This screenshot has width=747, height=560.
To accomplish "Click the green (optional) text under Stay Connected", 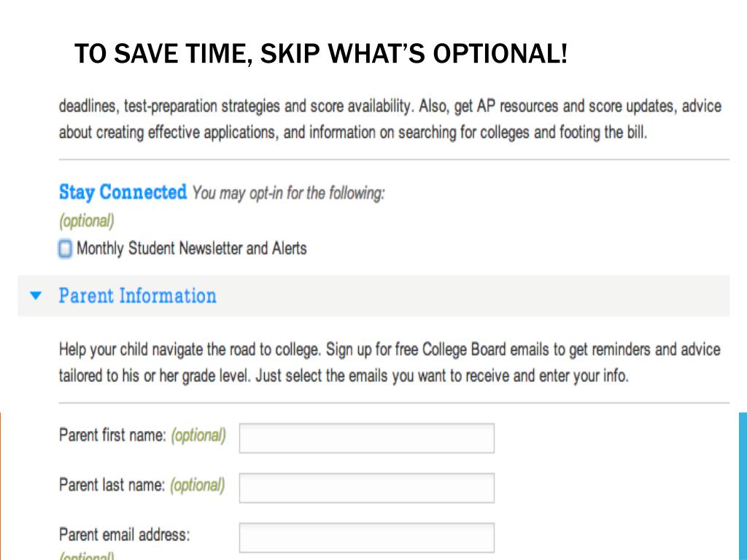I will [87, 221].
